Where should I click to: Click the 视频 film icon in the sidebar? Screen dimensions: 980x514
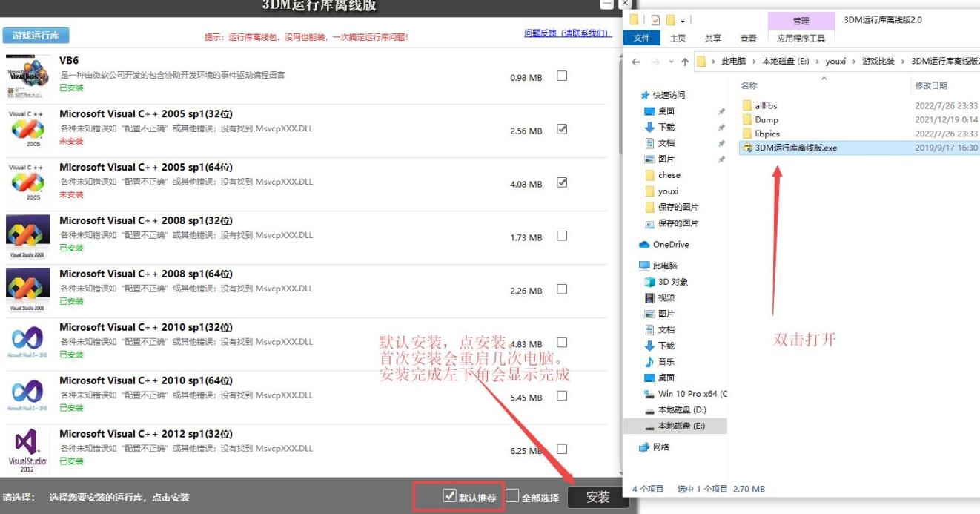click(x=650, y=297)
